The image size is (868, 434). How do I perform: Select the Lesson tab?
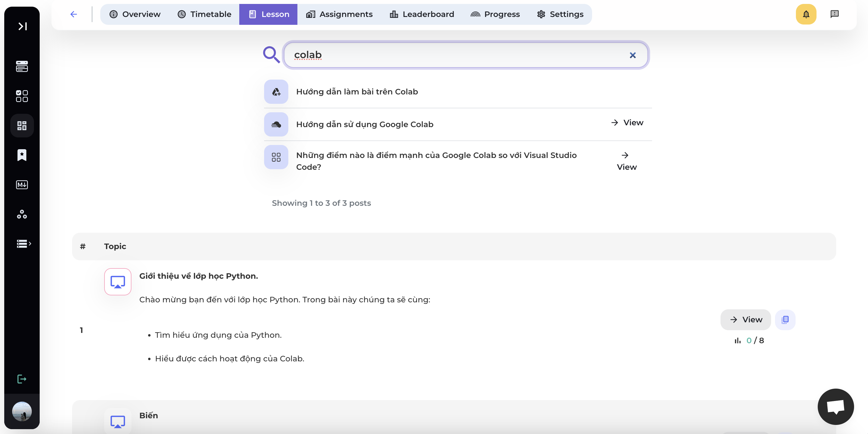pos(269,14)
